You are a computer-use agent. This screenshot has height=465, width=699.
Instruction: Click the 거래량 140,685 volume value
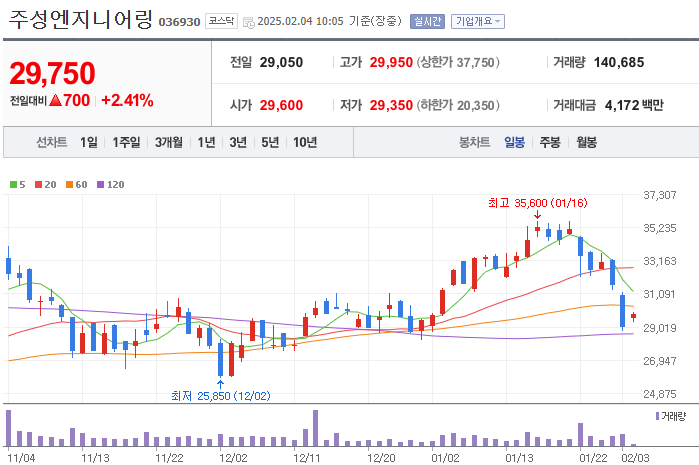619,62
